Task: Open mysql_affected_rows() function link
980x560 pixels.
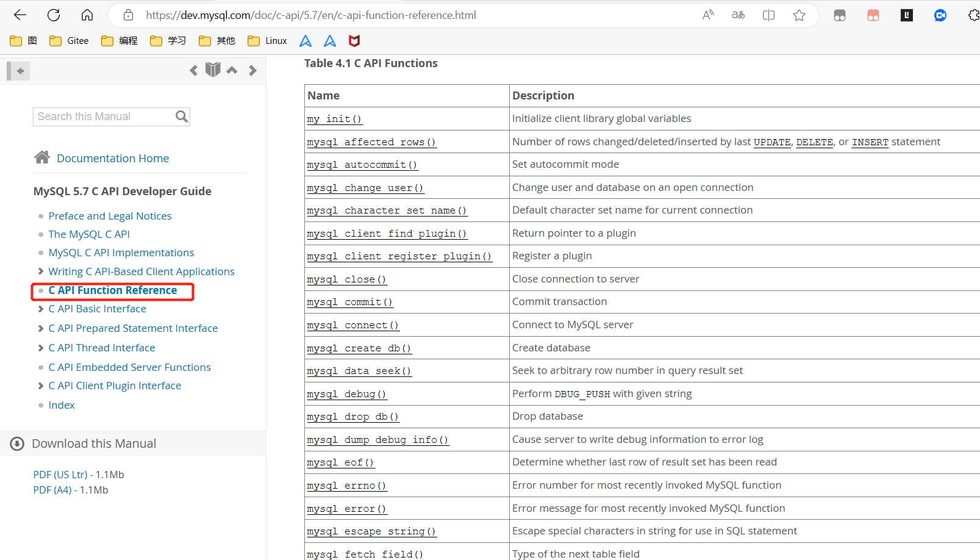Action: point(371,142)
